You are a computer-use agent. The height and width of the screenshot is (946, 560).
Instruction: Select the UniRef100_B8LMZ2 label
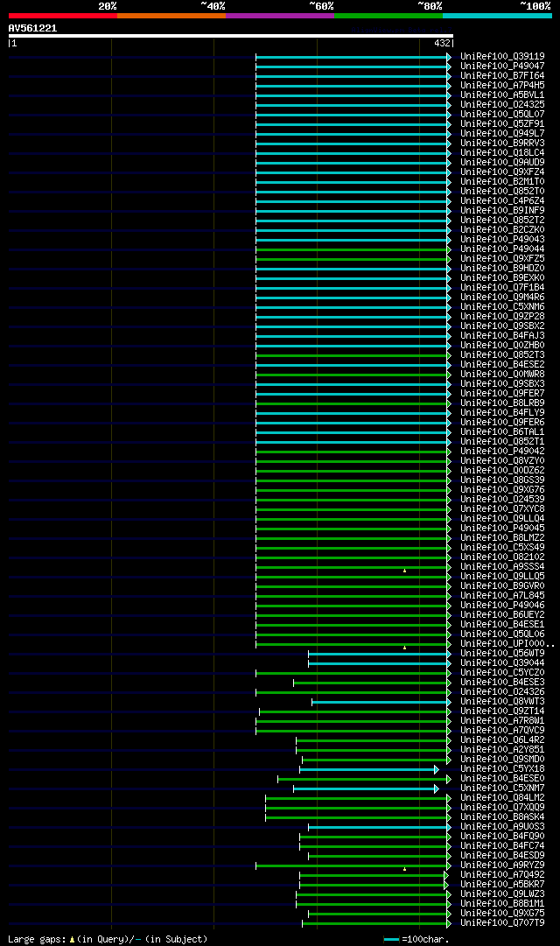[x=502, y=538]
